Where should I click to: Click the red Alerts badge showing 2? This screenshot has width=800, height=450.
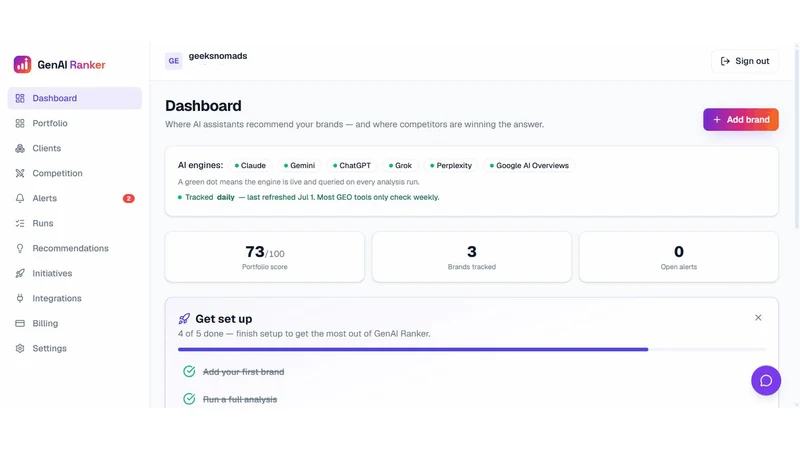pos(129,198)
